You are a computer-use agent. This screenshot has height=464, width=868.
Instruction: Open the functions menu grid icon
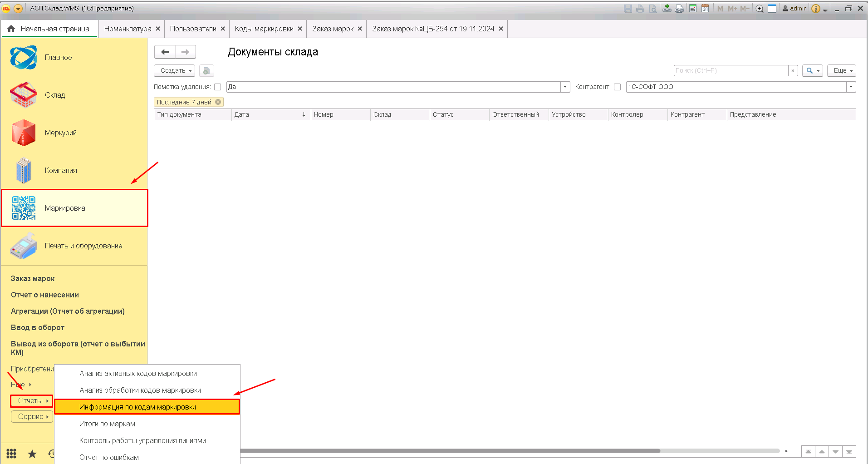11,454
